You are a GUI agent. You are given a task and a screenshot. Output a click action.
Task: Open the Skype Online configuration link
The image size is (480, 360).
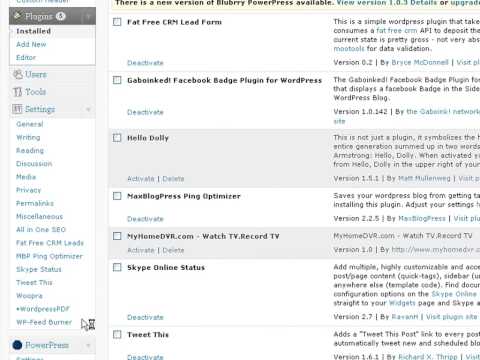[454, 294]
